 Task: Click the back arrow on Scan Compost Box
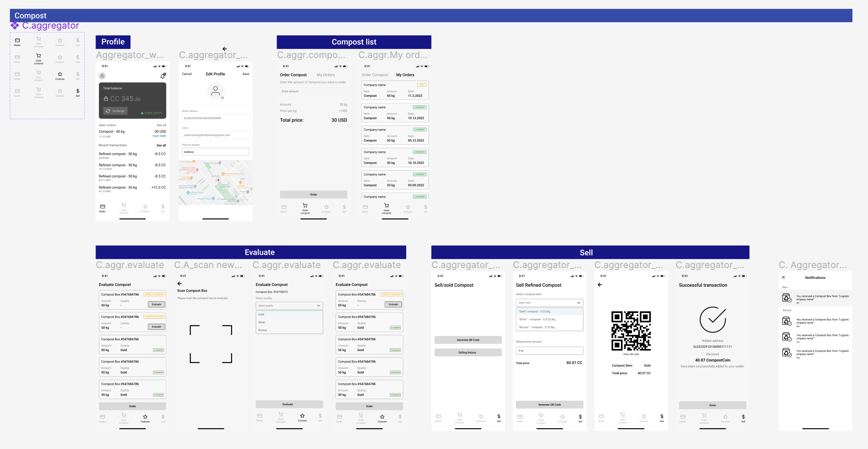[180, 283]
